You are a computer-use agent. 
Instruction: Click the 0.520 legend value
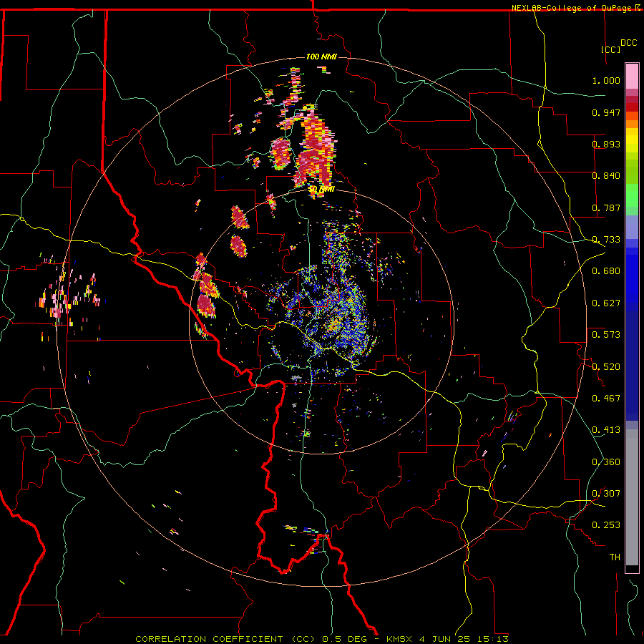tap(606, 367)
